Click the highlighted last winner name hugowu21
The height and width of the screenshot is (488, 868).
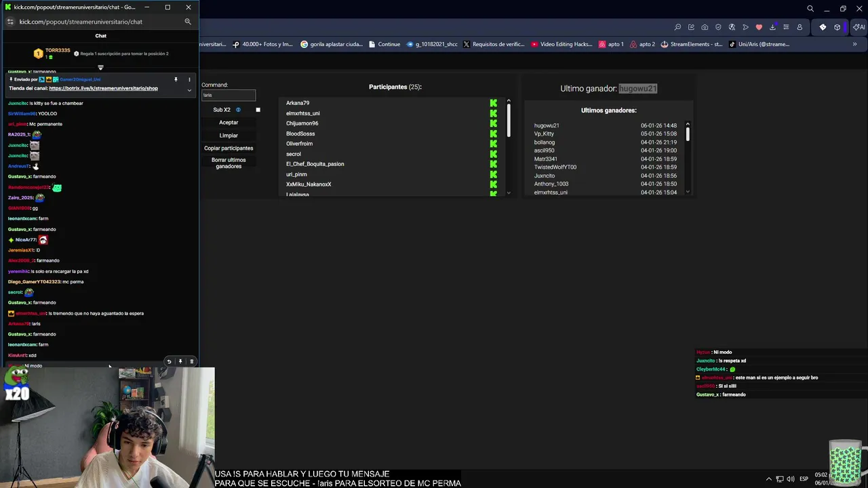637,88
